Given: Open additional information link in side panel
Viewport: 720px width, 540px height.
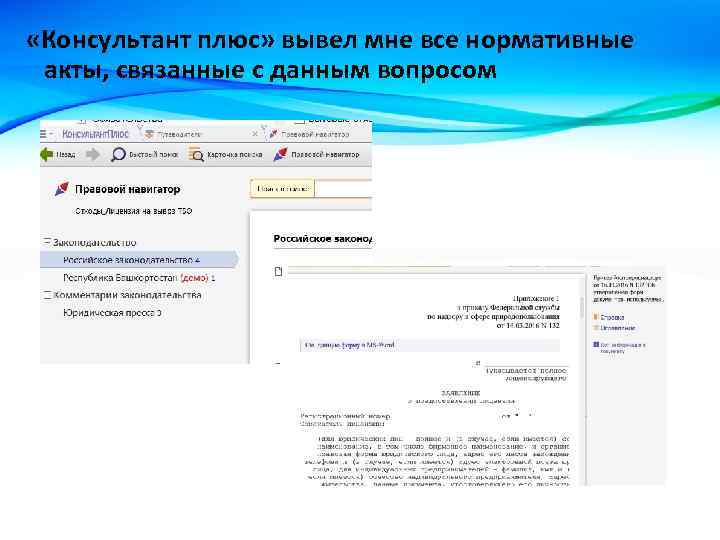Looking at the screenshot, I should pos(622,348).
